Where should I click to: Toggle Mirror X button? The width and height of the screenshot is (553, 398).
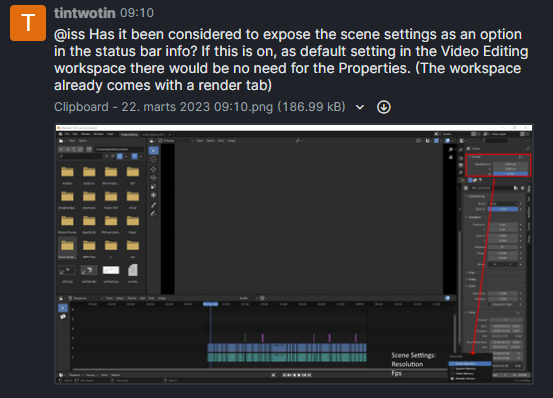coord(495,264)
